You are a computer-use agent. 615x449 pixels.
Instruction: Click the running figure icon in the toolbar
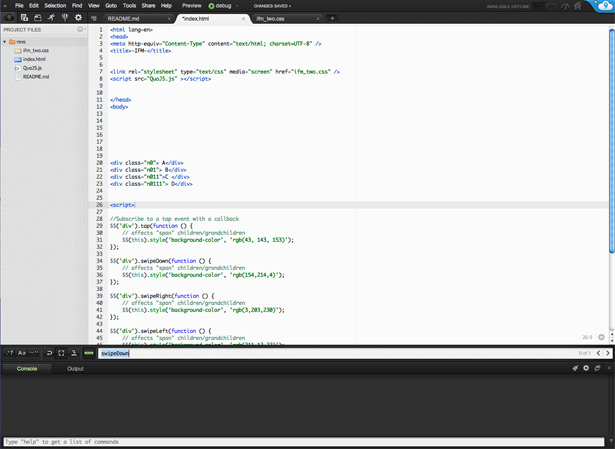(x=50, y=17)
